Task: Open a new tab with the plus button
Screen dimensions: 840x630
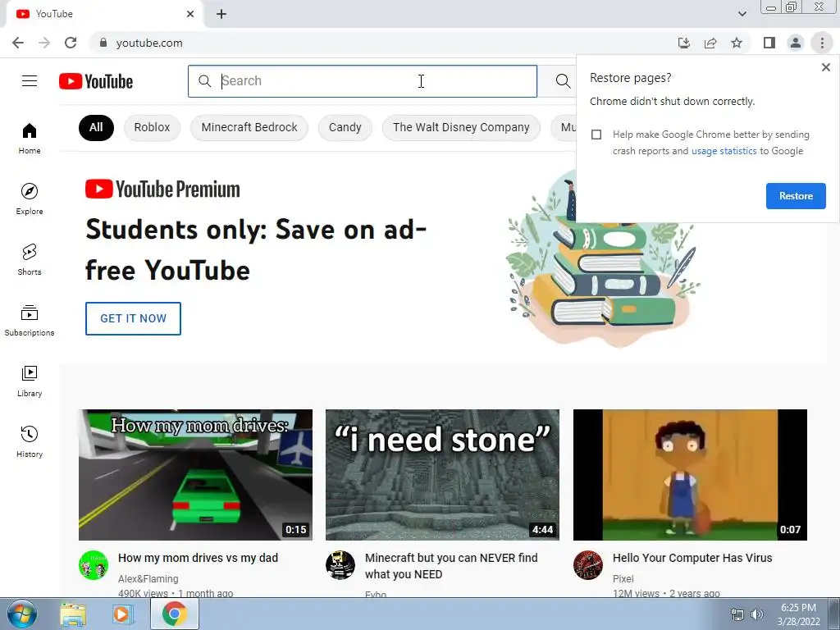Action: pyautogui.click(x=221, y=14)
